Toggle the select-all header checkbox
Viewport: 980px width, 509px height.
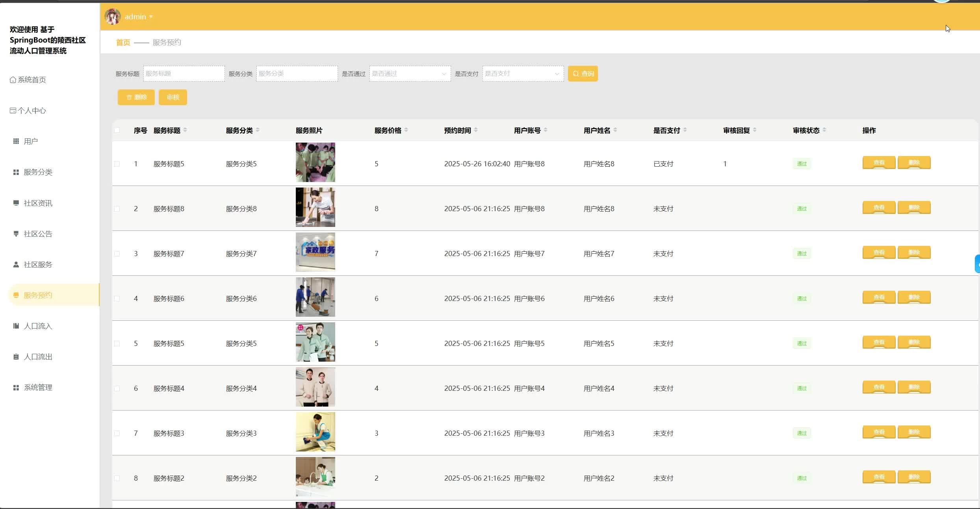click(x=117, y=130)
